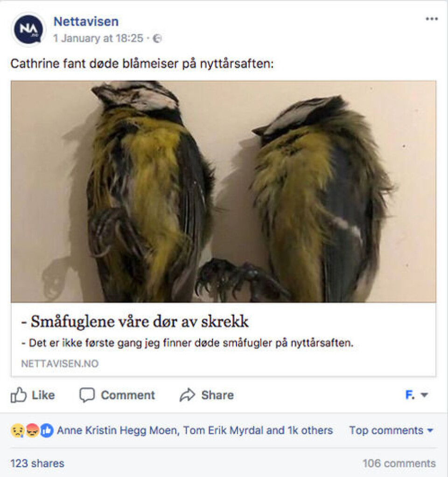Open Anne Kristin Hegg Moen's profile
448x477 pixels.
click(119, 430)
